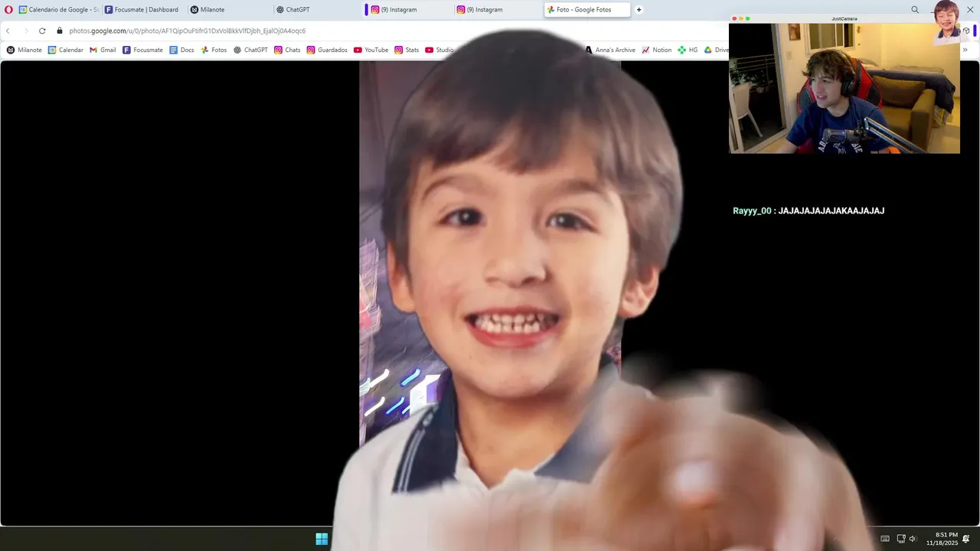Open the network status tray icon
The image size is (980, 551).
[x=901, y=539]
